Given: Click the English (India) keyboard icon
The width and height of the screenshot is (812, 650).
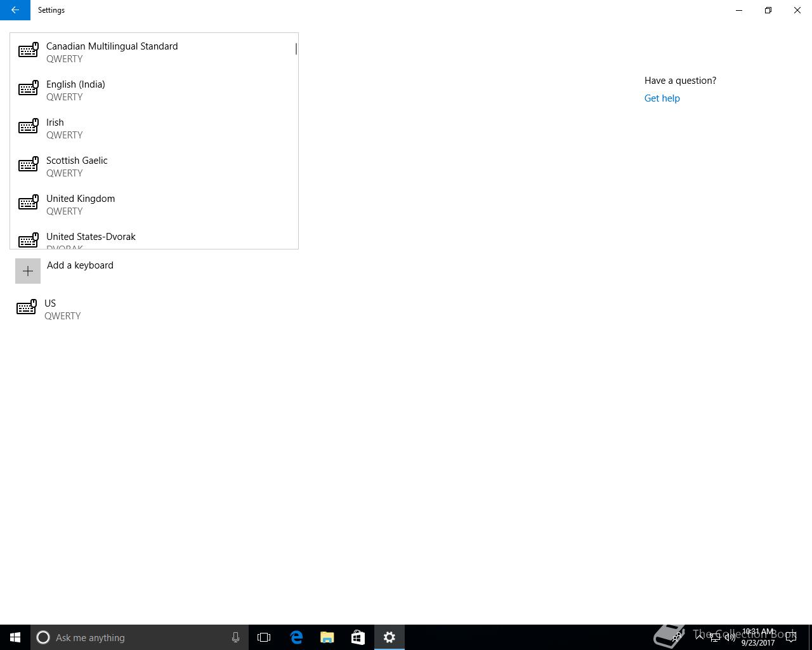Looking at the screenshot, I should tap(28, 88).
